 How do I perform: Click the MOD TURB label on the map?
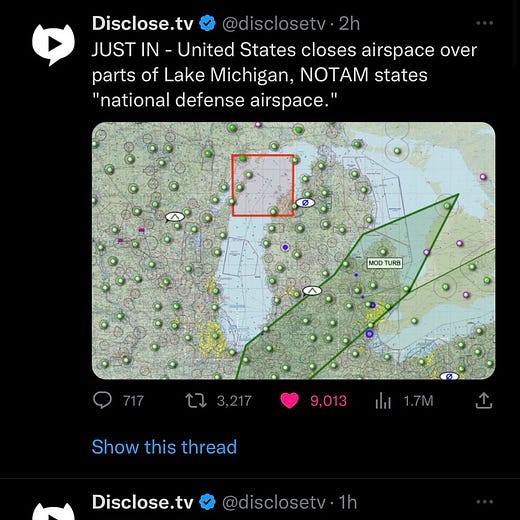(x=385, y=263)
